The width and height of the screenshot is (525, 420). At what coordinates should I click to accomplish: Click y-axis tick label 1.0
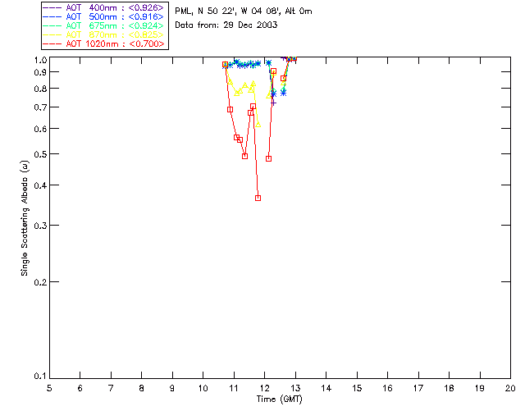click(40, 60)
